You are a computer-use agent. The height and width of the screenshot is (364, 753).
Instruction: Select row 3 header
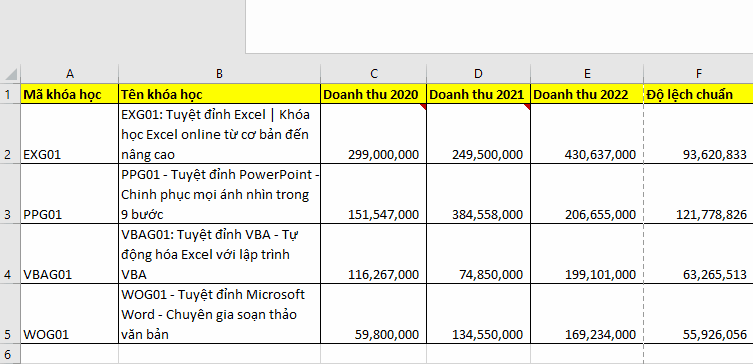coord(10,194)
